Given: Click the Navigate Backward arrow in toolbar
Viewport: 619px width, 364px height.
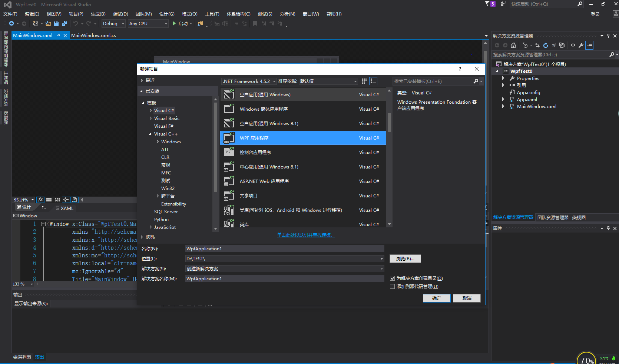Looking at the screenshot, I should click(11, 24).
